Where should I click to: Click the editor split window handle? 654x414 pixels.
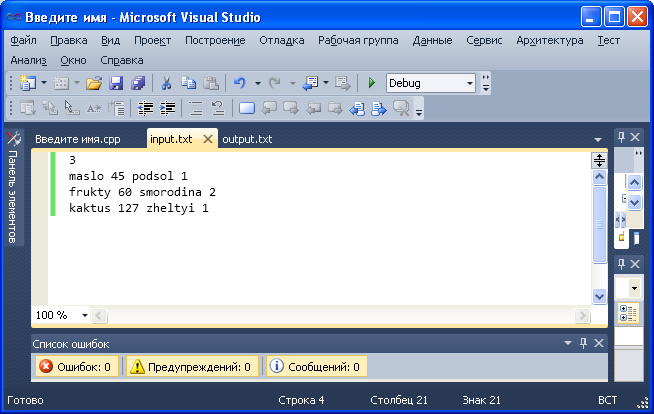pyautogui.click(x=599, y=161)
